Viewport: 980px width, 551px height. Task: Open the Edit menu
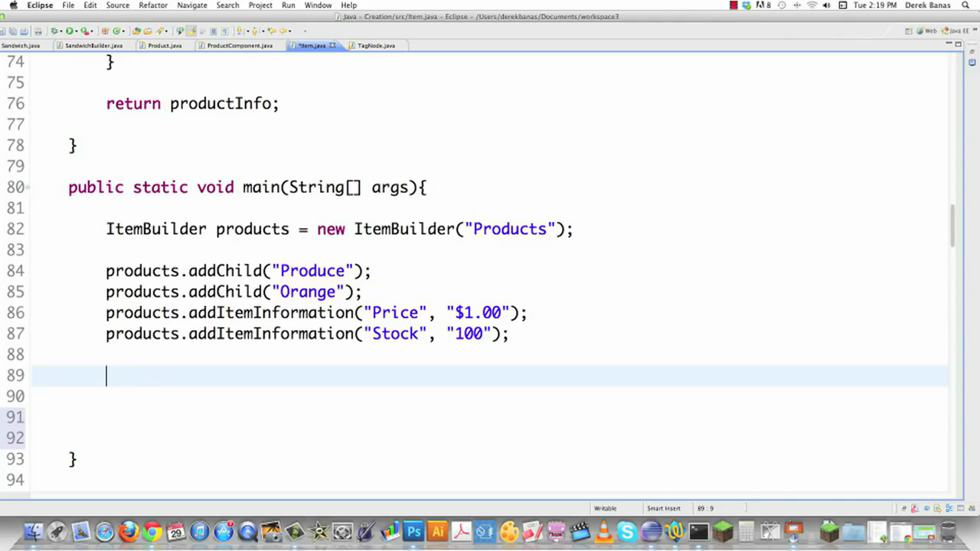coord(90,5)
